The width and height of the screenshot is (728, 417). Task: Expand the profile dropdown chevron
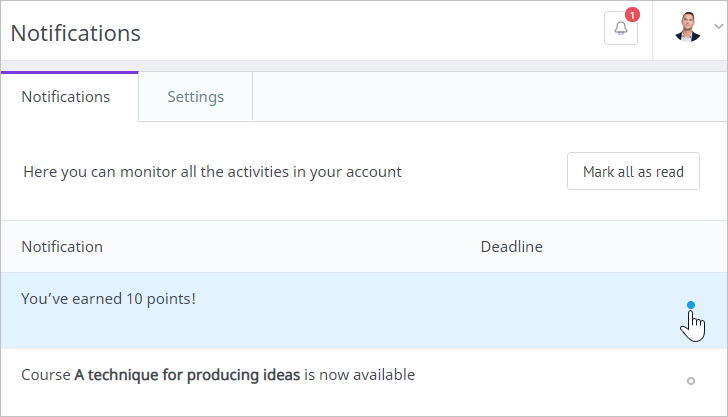coord(719,26)
